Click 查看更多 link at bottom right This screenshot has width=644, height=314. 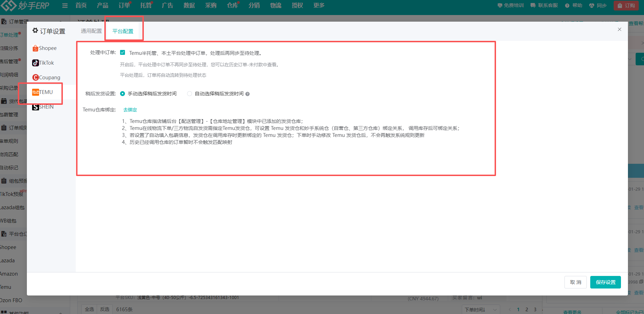coord(572,312)
